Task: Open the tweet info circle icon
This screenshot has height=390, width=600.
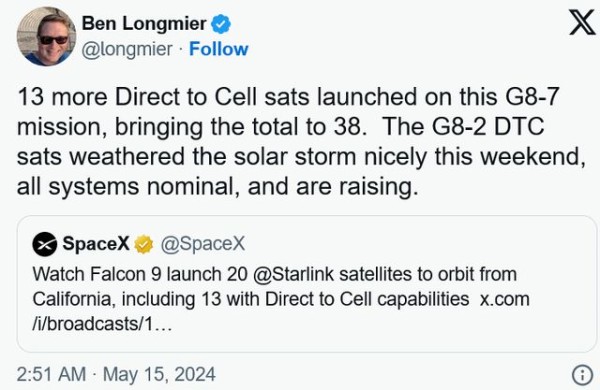Action: pos(582,375)
